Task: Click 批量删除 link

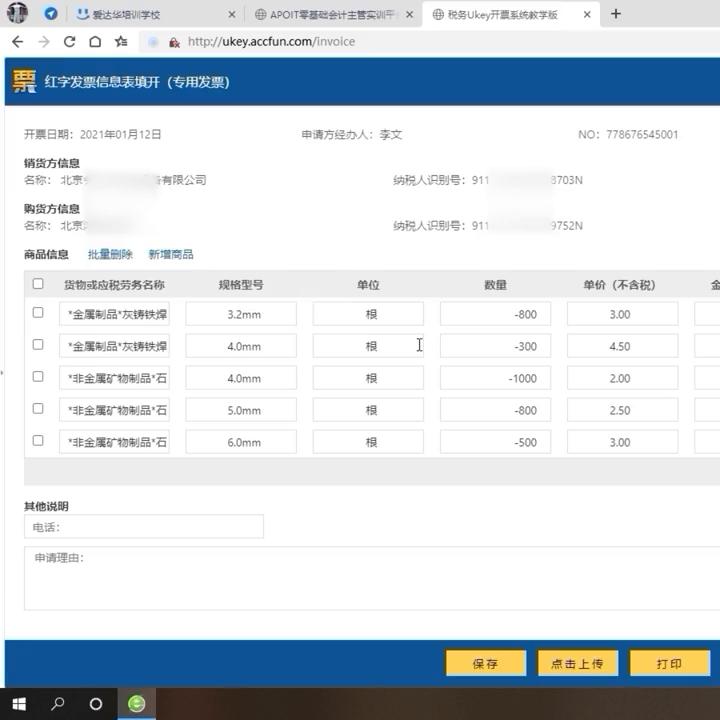Action: click(110, 254)
